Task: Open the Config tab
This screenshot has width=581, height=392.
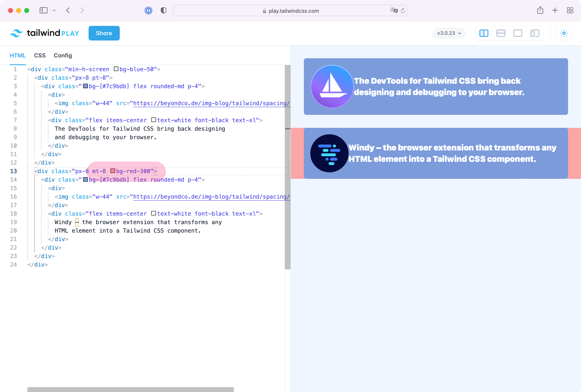Action: (x=63, y=56)
